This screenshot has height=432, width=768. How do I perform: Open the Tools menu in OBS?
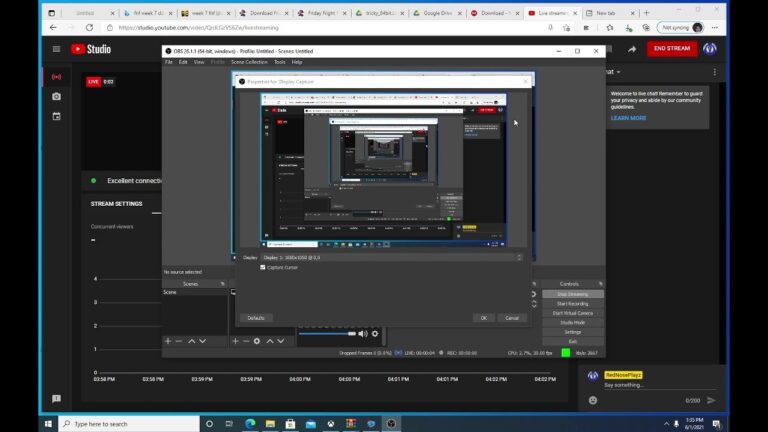(x=280, y=62)
